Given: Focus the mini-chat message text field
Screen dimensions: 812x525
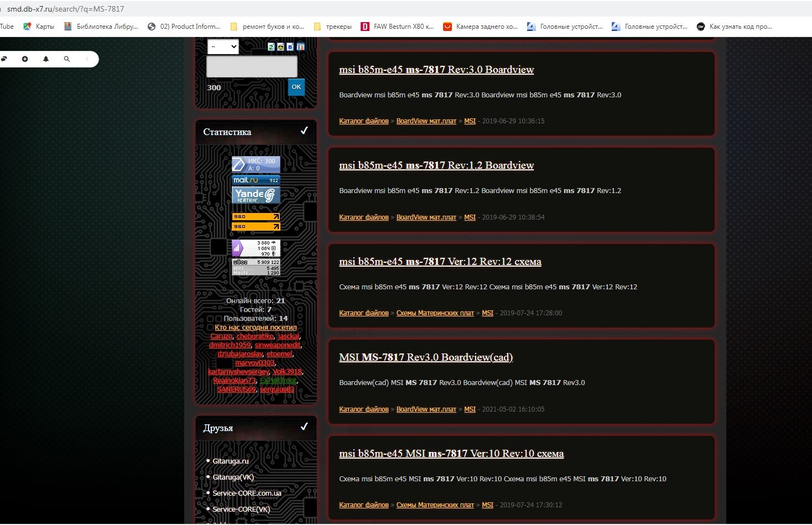Looking at the screenshot, I should tap(252, 66).
